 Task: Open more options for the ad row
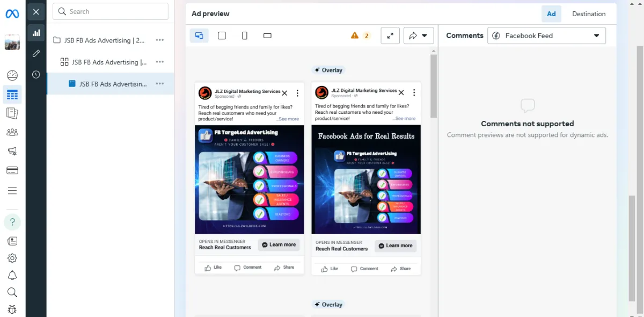tap(160, 84)
